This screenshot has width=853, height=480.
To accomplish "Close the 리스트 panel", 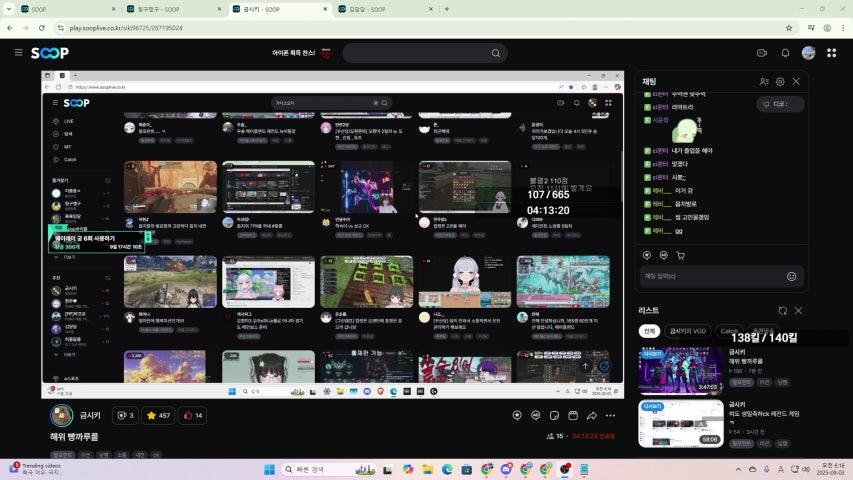I will coord(798,311).
